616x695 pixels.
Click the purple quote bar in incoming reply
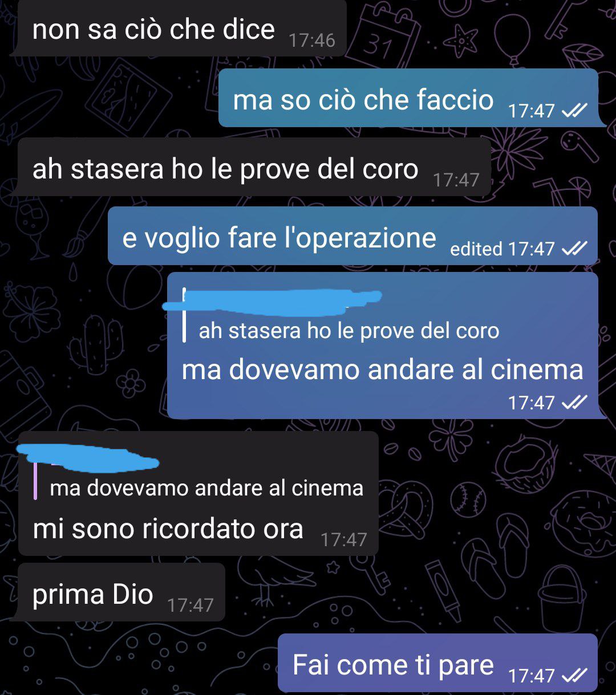pyautogui.click(x=35, y=481)
